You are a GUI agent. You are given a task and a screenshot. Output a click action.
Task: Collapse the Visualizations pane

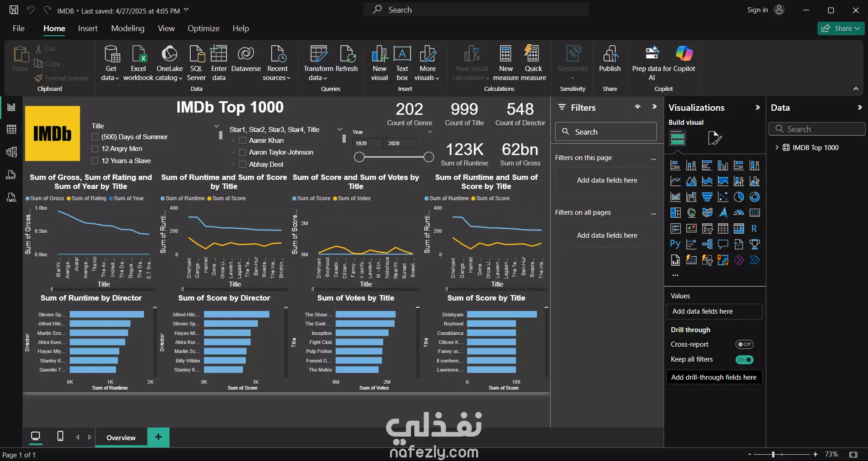(758, 108)
